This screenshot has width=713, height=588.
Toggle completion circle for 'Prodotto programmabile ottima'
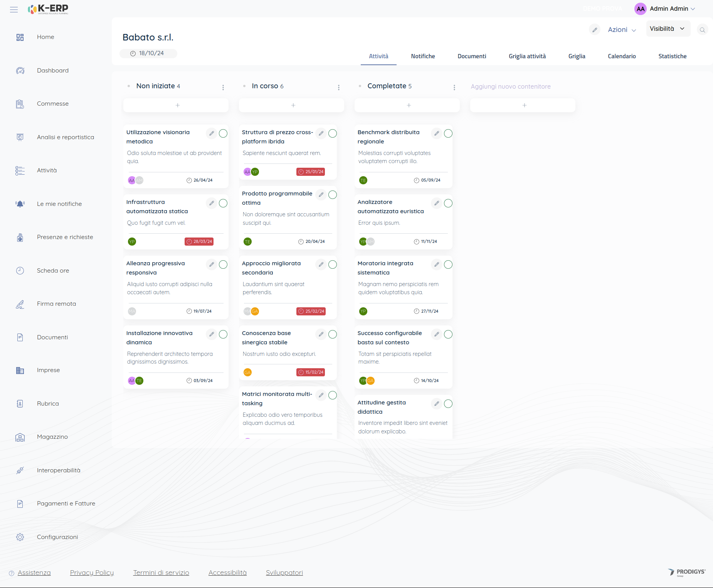[333, 195]
